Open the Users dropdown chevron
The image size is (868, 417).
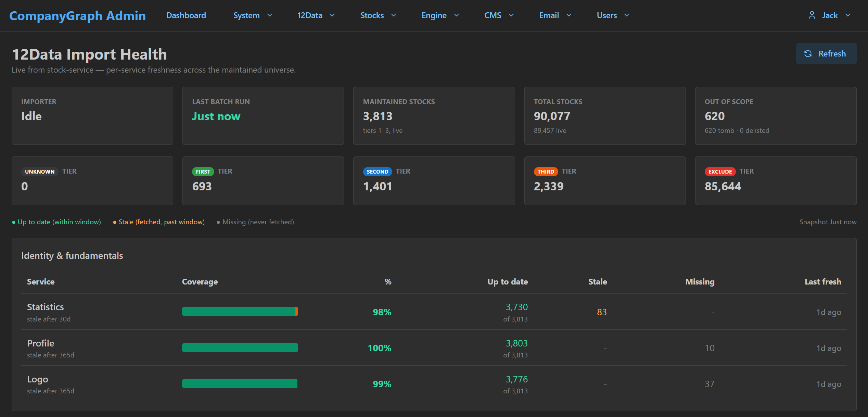click(x=627, y=15)
